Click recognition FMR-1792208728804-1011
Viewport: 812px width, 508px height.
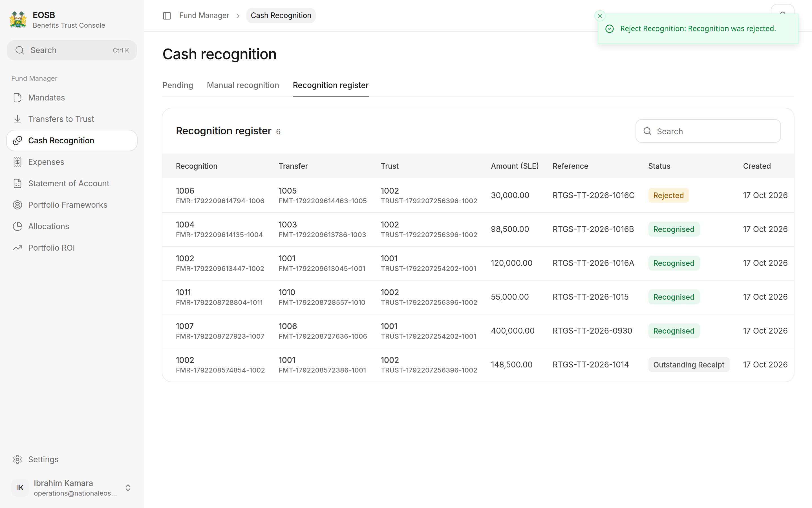219,302
